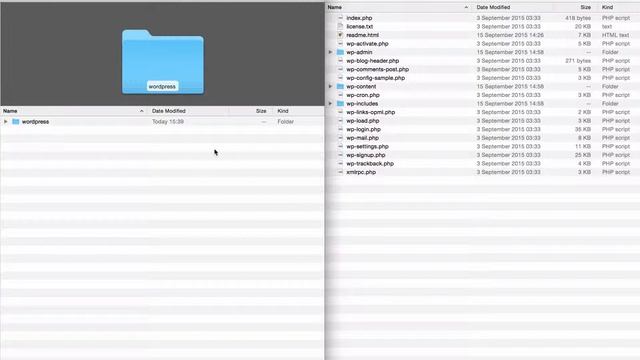The width and height of the screenshot is (640, 360).
Task: Click the wp-trackback.php file icon
Action: coord(340,164)
